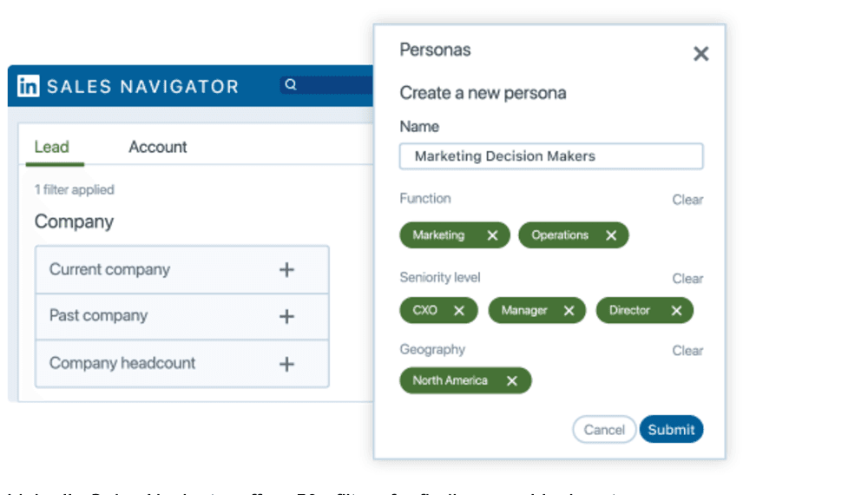This screenshot has height=495, width=868.
Task: Click the 'Create a new persona' heading
Action: coord(483,93)
